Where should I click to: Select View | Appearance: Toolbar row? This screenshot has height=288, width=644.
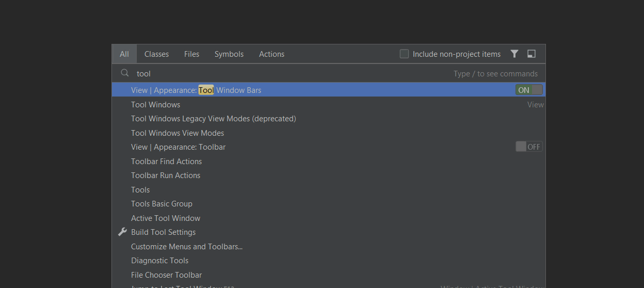coord(329,147)
